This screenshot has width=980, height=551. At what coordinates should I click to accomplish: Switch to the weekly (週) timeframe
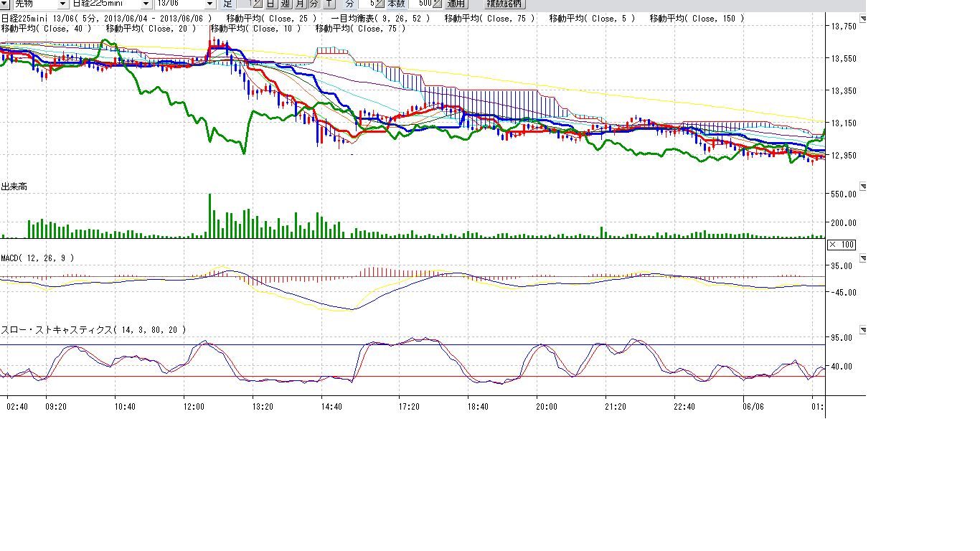pos(286,4)
